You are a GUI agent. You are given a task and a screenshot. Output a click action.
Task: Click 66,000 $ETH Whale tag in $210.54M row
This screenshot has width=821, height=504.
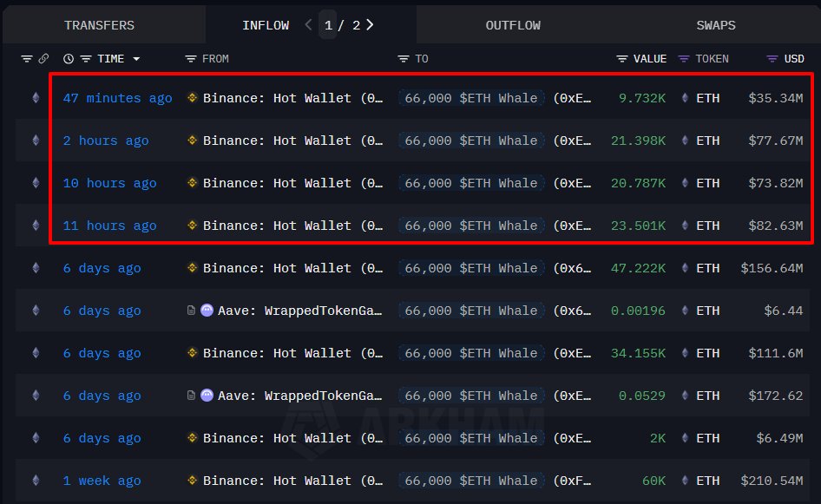coord(471,481)
